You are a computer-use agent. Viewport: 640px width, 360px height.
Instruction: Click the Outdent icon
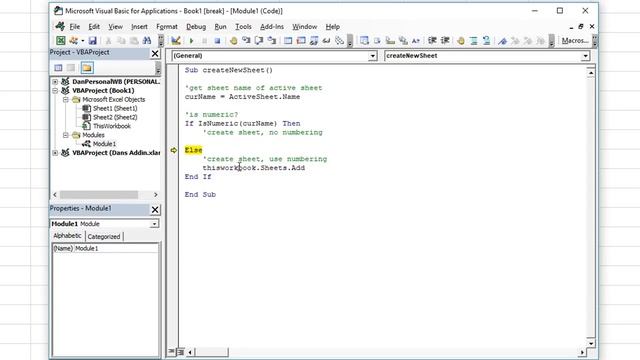[445, 40]
